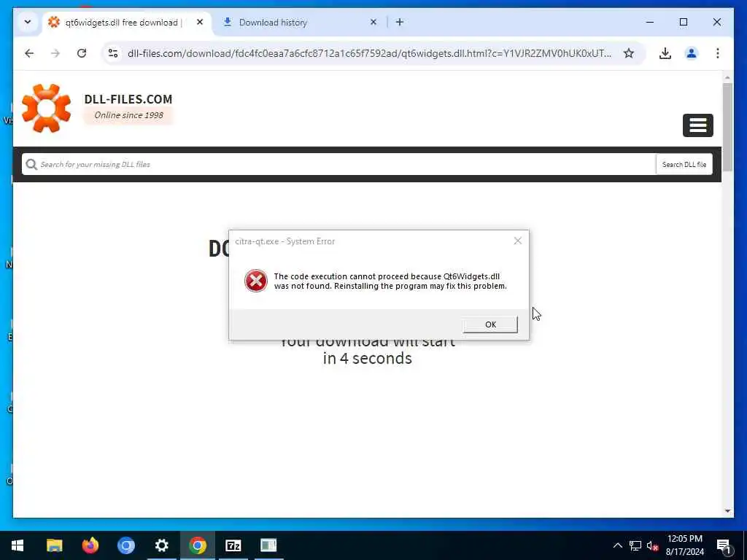Click the dll-files.com URL address bar

click(369, 53)
